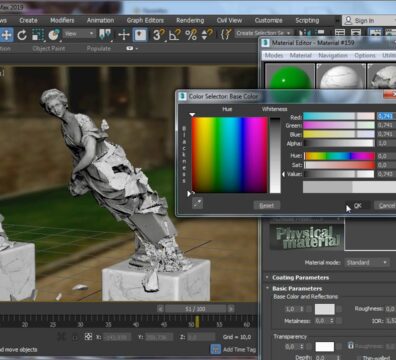
Task: Open the Material mode Standard dropdown
Action: coord(367,263)
